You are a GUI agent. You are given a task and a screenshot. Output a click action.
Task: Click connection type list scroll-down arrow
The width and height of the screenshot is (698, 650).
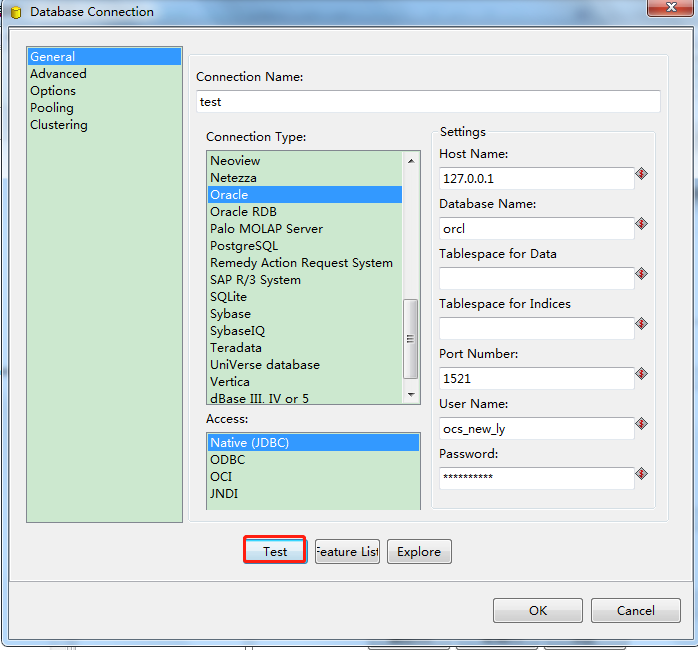click(x=411, y=394)
